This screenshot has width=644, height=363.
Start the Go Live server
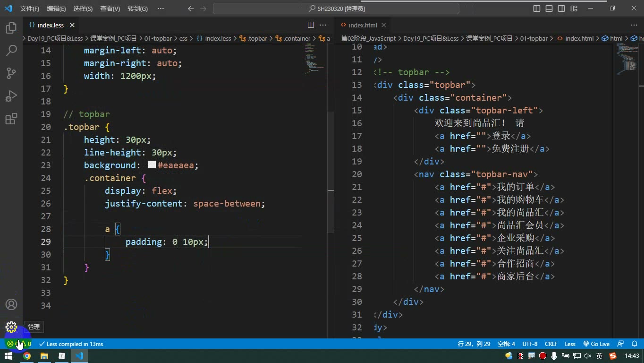[x=596, y=344]
